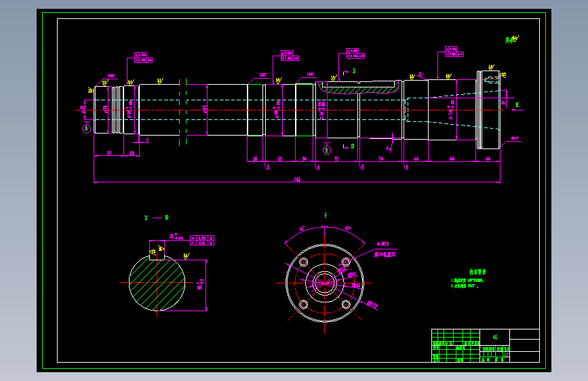Image resolution: width=588 pixels, height=381 pixels.
Task: Click the threaded hole detail on the shaft's right flange
Action: [x=492, y=80]
